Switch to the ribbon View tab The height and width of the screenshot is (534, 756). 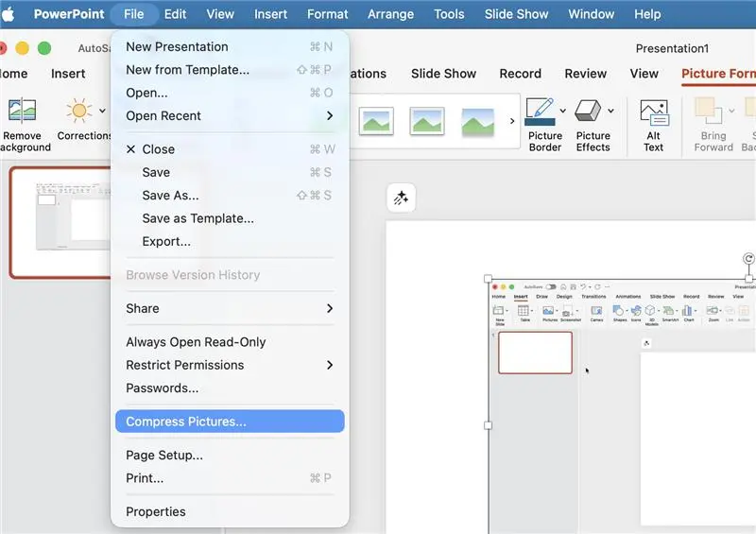[644, 74]
